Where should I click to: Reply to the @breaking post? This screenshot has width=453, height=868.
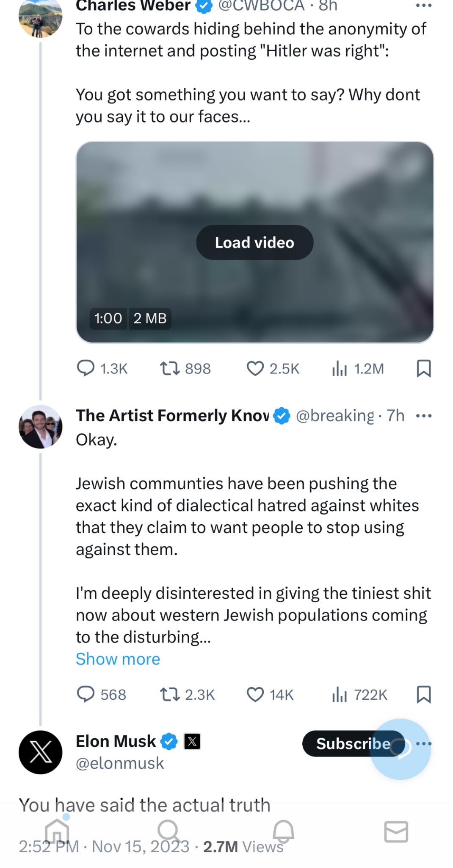pos(86,694)
